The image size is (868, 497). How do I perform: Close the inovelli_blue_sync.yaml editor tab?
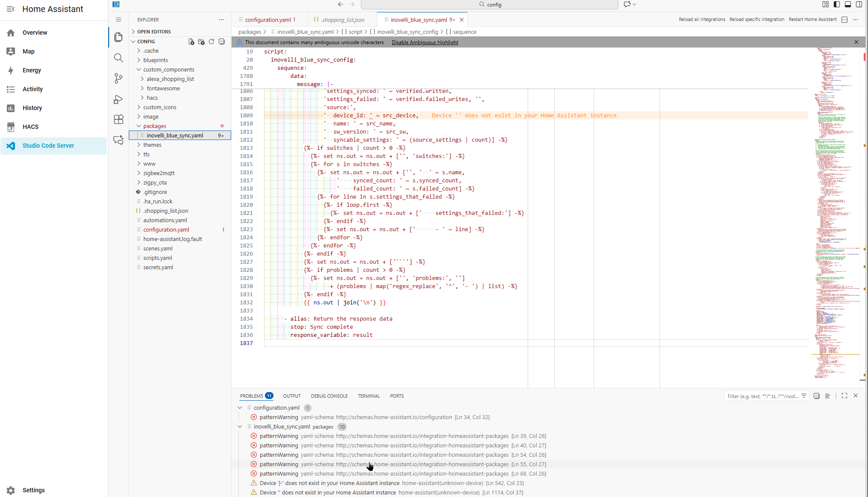tap(461, 20)
